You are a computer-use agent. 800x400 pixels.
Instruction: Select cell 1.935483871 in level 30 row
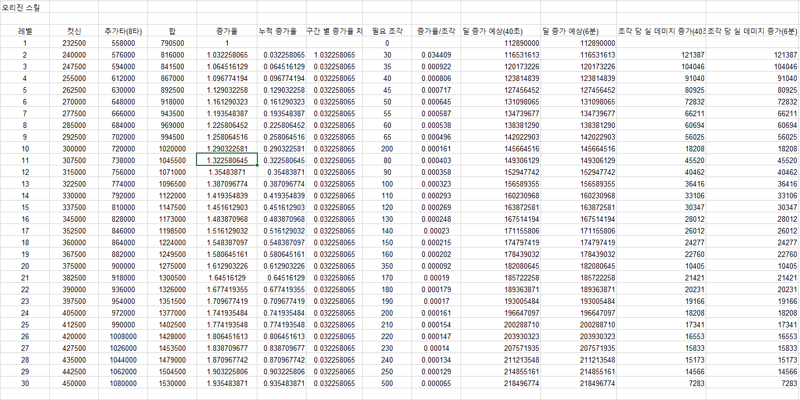click(x=227, y=383)
